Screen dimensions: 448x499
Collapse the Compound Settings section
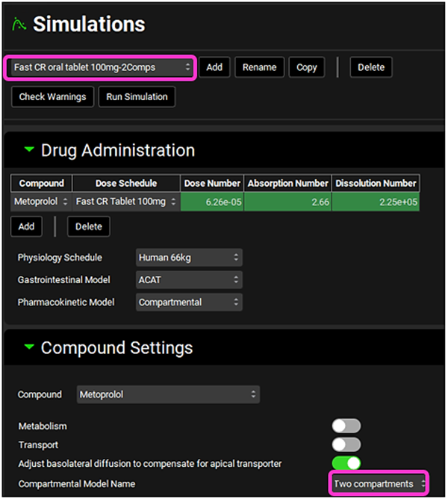[29, 347]
